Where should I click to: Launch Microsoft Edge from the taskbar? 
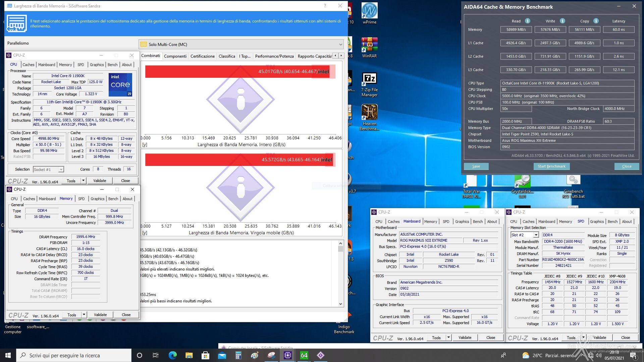pos(172,355)
